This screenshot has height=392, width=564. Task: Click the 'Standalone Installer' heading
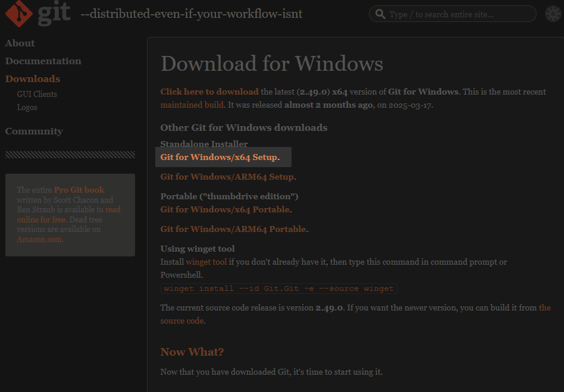tap(204, 144)
